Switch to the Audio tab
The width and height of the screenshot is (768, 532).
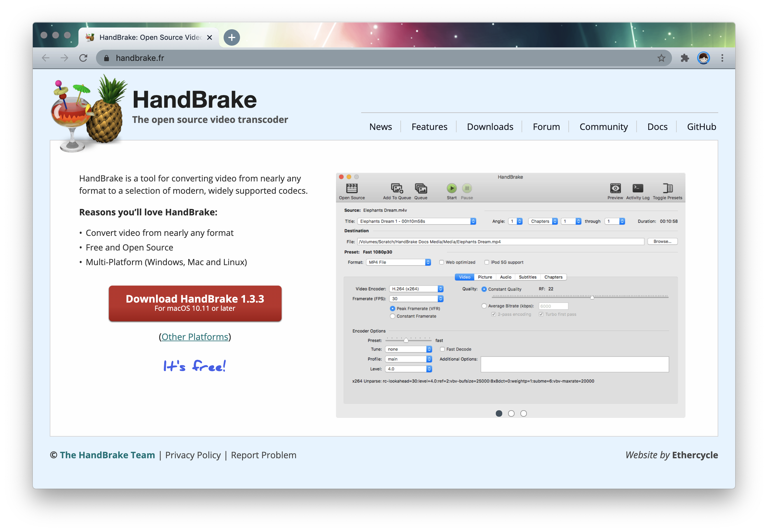tap(505, 277)
